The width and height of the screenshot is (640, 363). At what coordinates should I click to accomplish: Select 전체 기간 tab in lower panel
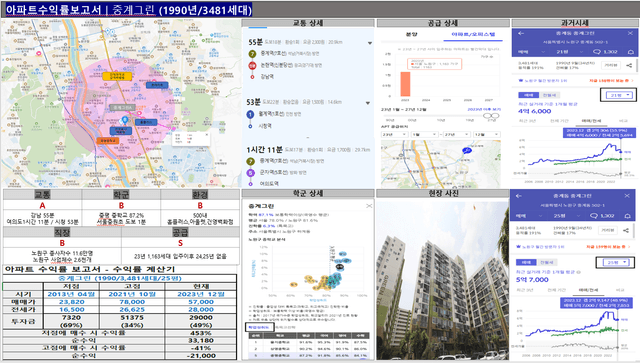click(x=556, y=290)
